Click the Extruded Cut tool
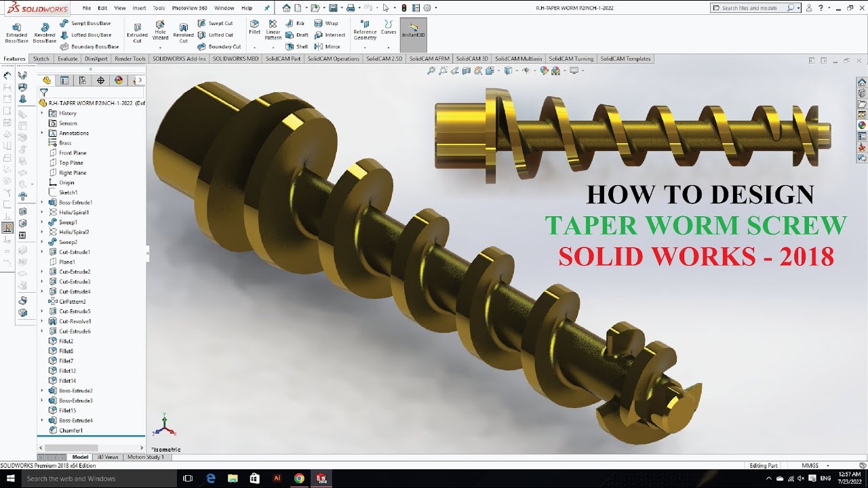868x488 pixels. coord(137,33)
